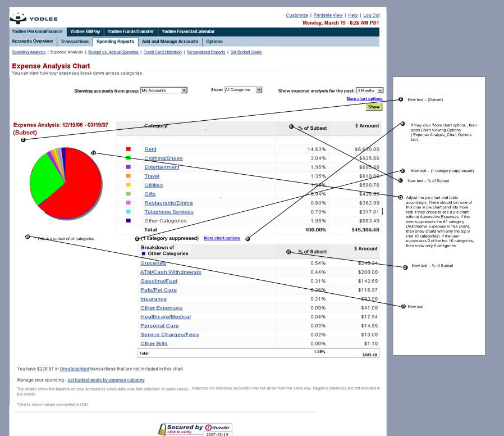The image size is (504, 436).
Task: Open Spending Analysis sub-link
Action: (x=29, y=52)
